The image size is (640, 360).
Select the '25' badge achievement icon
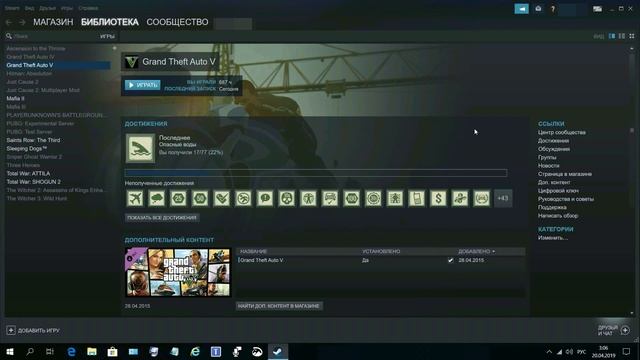point(178,198)
